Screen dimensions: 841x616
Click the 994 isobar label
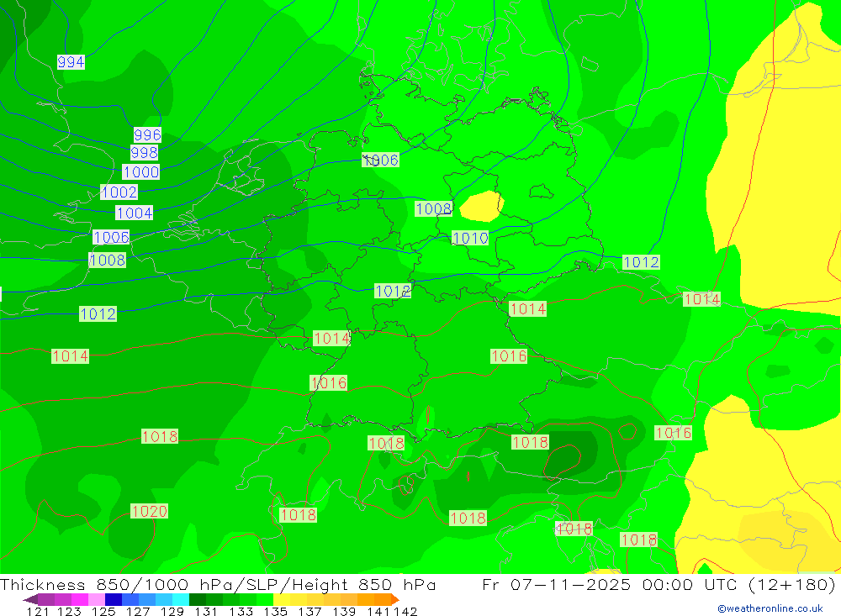71,62
